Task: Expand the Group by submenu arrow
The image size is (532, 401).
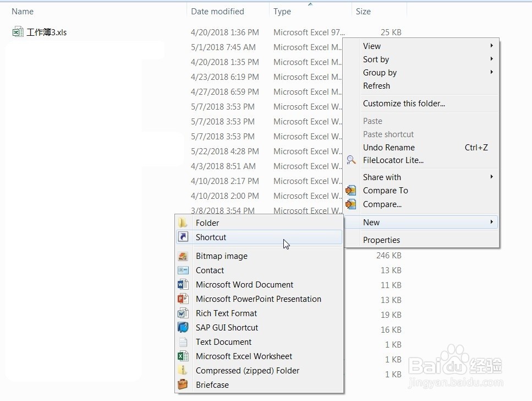Action: point(492,72)
